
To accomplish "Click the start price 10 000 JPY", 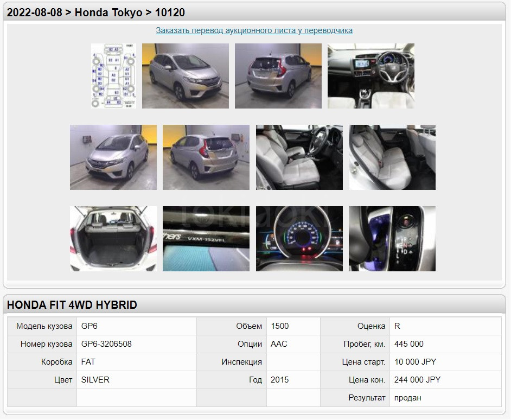I will (415, 362).
